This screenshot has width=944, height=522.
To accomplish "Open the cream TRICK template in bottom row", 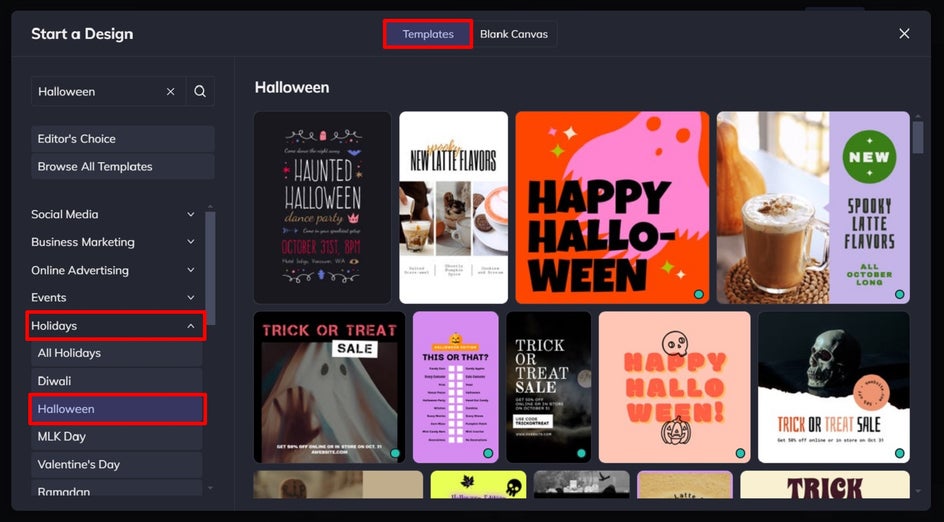I will [x=825, y=485].
